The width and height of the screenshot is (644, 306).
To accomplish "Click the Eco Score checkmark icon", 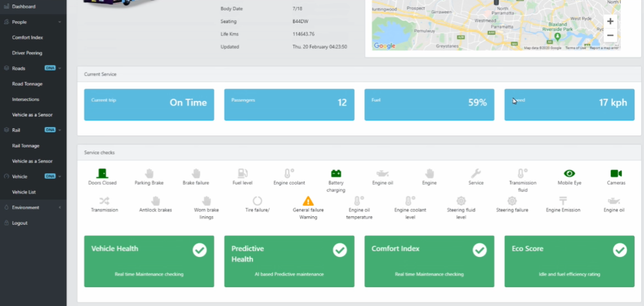I will tap(620, 250).
